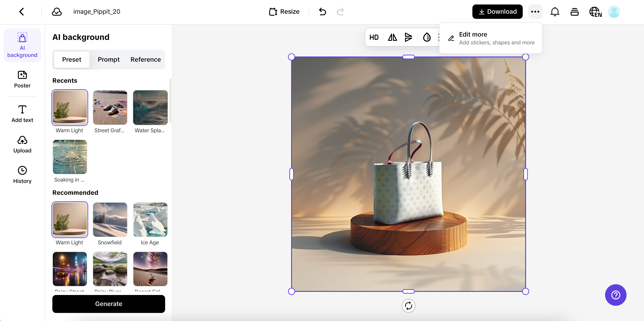Download the edited image
644x321 pixels.
[497, 11]
